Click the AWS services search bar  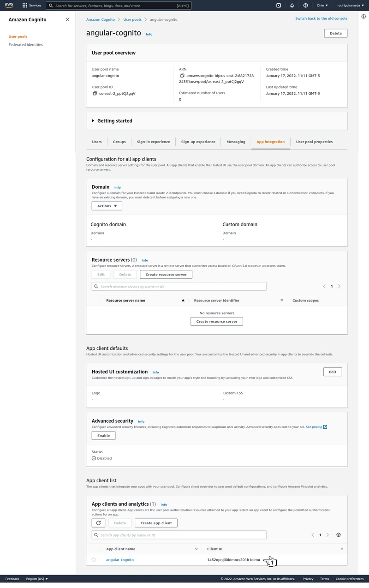coord(119,6)
